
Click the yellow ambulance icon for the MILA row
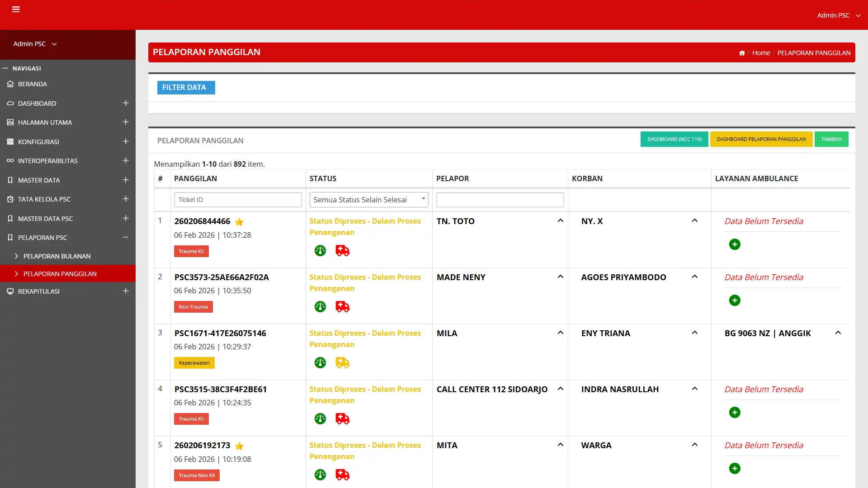tap(342, 363)
